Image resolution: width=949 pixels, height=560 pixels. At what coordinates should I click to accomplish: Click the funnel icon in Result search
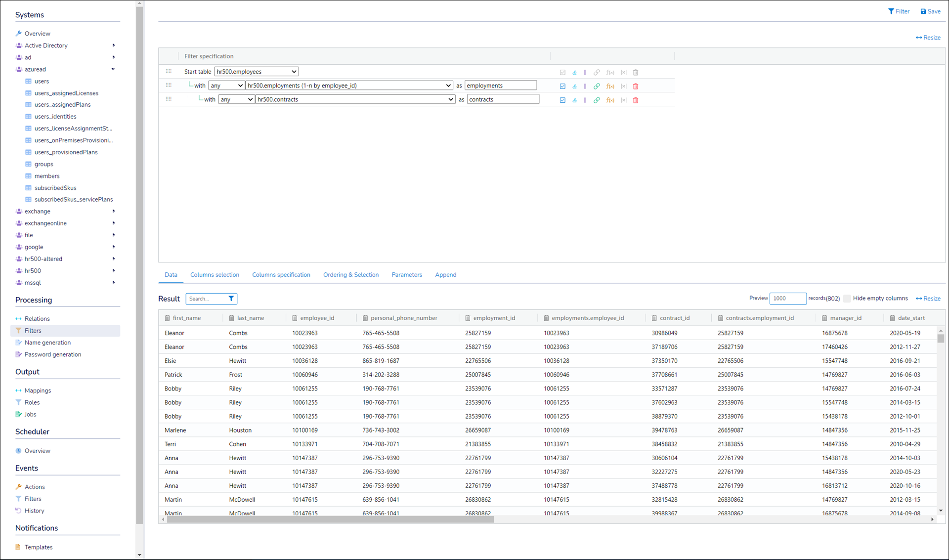tap(231, 299)
